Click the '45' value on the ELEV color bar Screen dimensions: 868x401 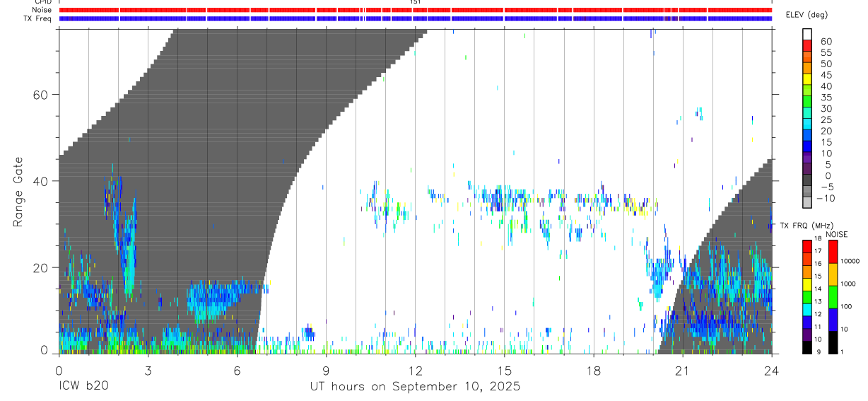(x=826, y=75)
